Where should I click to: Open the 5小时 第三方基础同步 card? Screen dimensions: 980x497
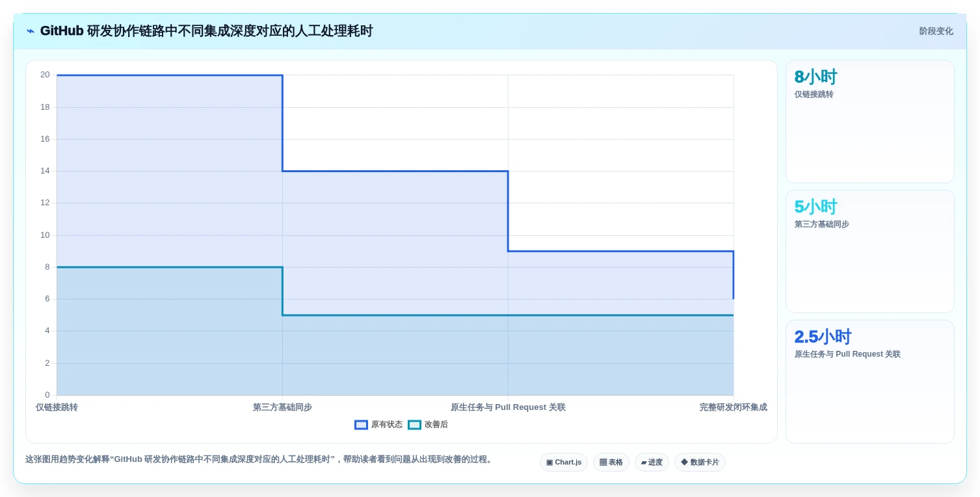(x=870, y=251)
